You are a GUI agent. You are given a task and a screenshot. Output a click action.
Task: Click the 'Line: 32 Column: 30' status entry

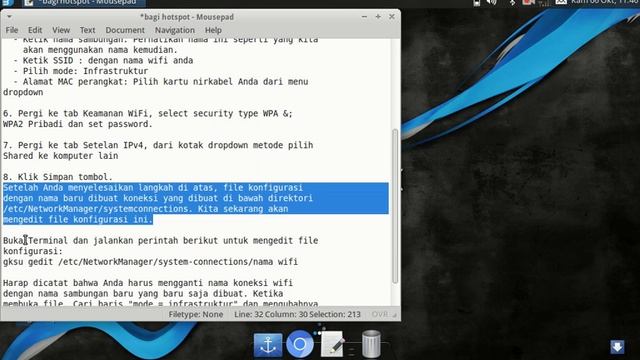coord(271,314)
